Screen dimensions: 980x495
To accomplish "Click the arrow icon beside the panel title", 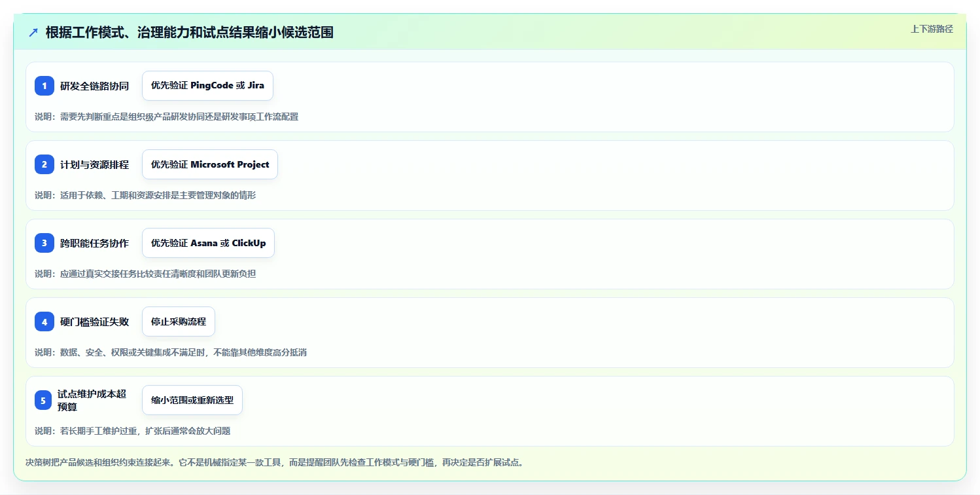I will point(33,32).
